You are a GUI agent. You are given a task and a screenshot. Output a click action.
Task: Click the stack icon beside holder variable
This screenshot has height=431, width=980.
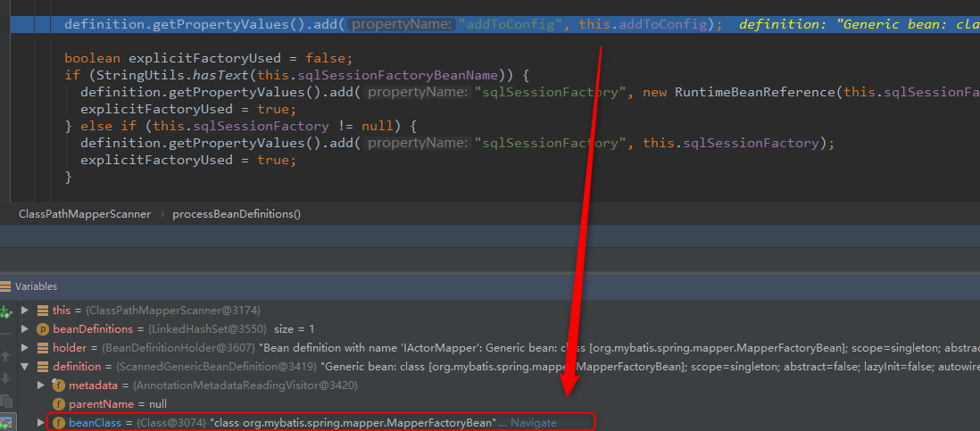tap(43, 347)
